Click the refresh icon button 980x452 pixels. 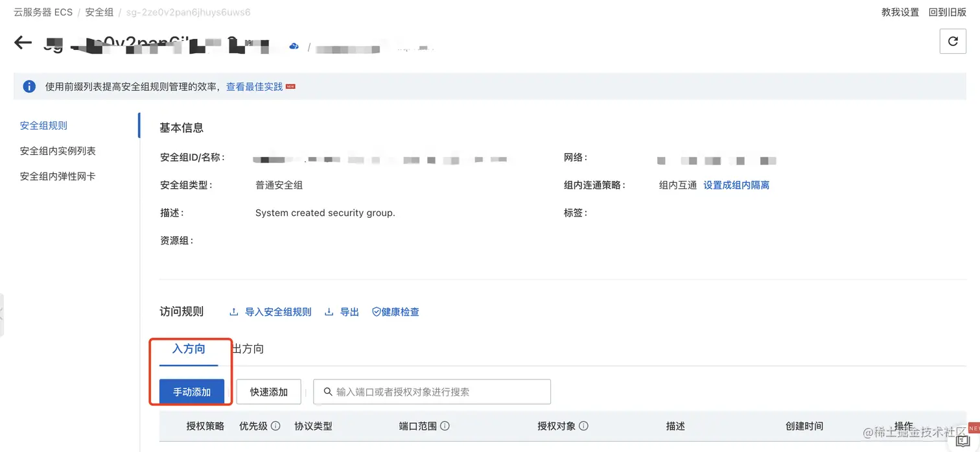tap(953, 42)
